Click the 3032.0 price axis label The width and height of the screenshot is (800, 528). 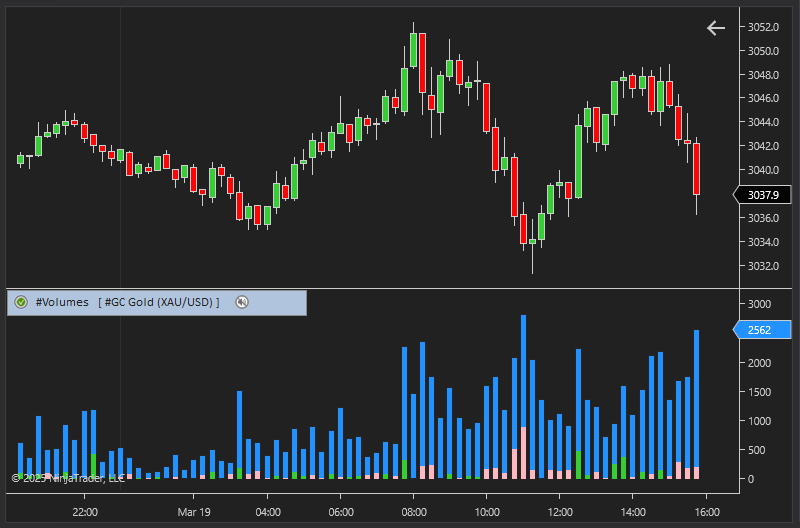pos(762,266)
